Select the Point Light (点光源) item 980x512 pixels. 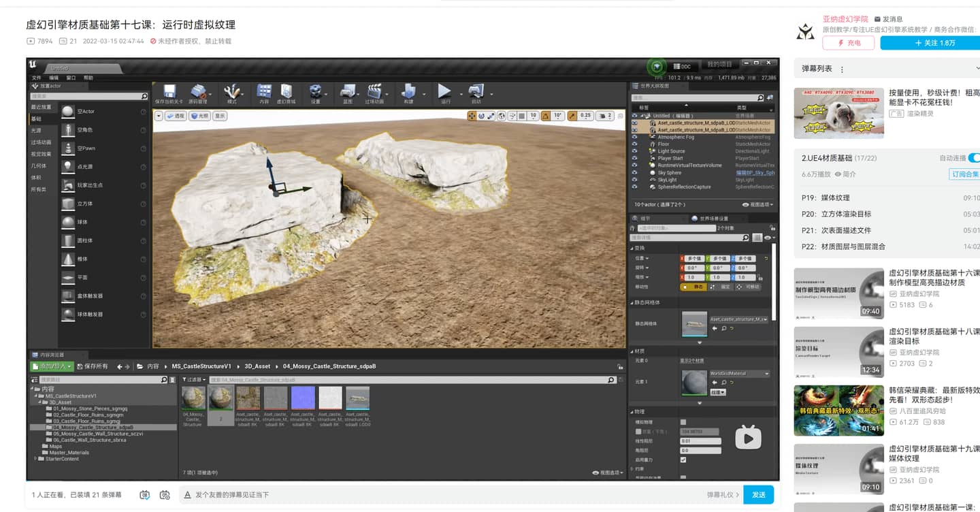tap(103, 166)
